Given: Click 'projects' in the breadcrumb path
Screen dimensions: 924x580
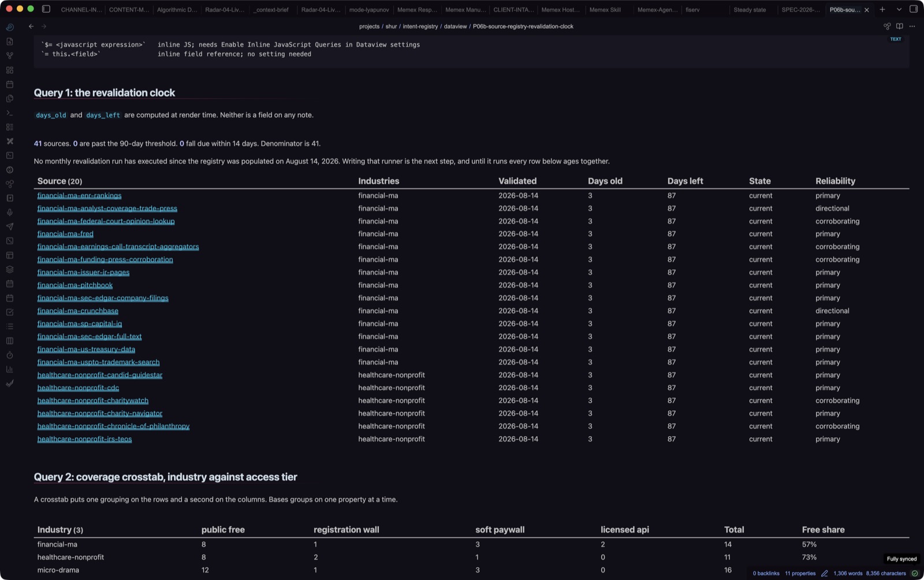Looking at the screenshot, I should [x=369, y=27].
